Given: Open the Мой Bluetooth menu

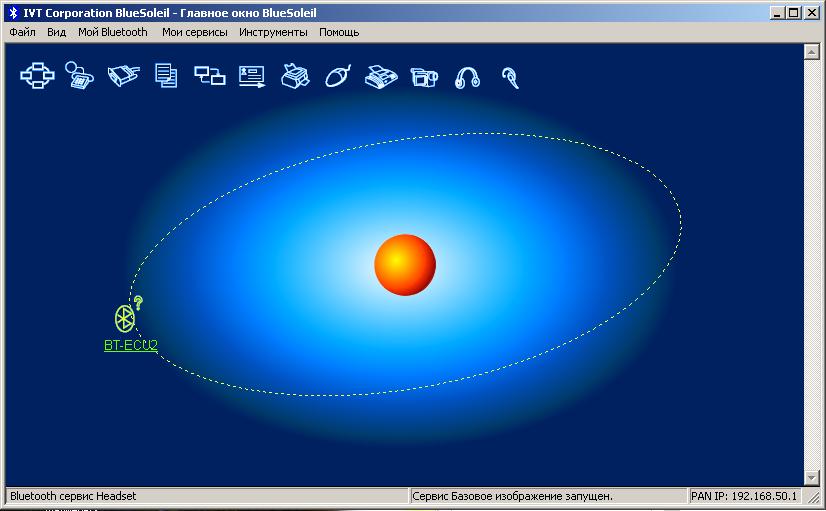Looking at the screenshot, I should click(112, 32).
